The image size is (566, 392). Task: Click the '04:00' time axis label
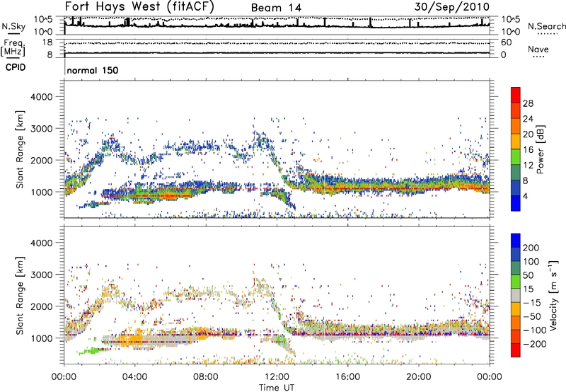tap(135, 377)
